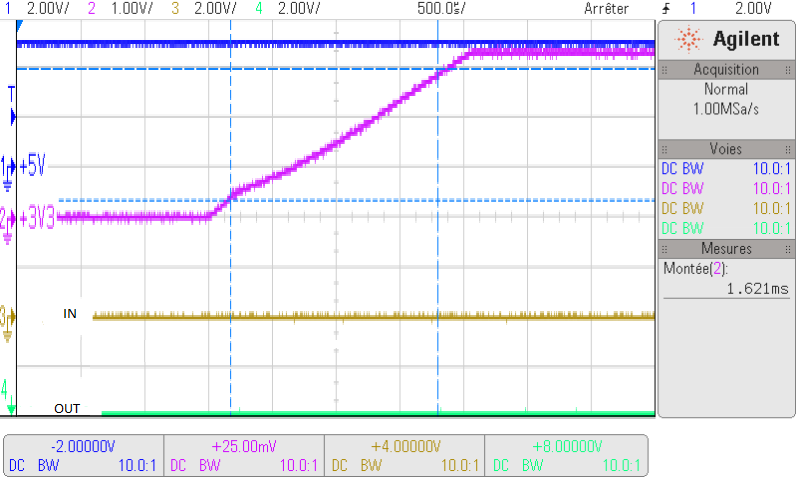796x480 pixels.
Task: Click the yellow IN trace line
Action: [374, 317]
